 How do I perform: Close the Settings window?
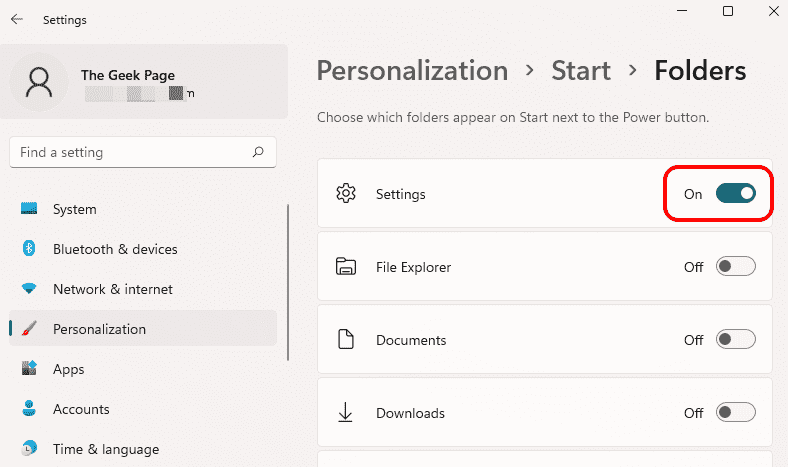(x=774, y=11)
